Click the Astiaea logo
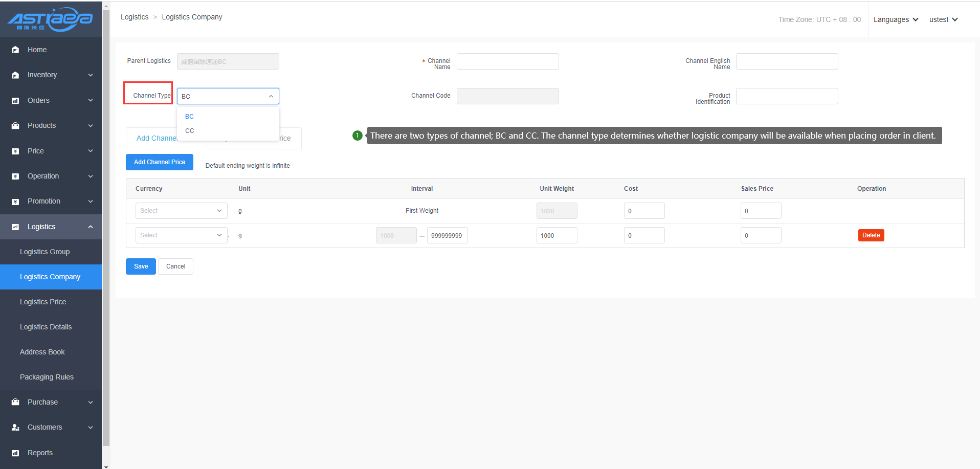This screenshot has height=469, width=980. (x=50, y=19)
